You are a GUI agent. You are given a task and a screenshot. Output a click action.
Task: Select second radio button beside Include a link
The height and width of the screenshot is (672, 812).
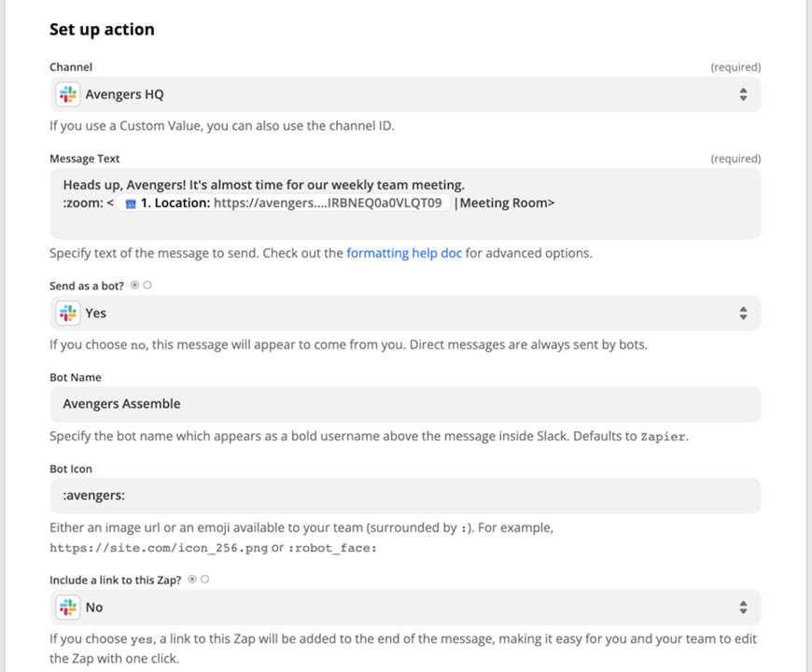tap(205, 580)
